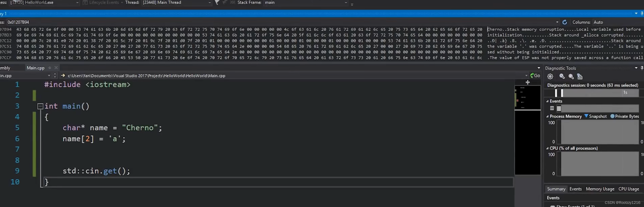Toggle the Private Bytes legend marker
644x207 pixels.
click(612, 116)
